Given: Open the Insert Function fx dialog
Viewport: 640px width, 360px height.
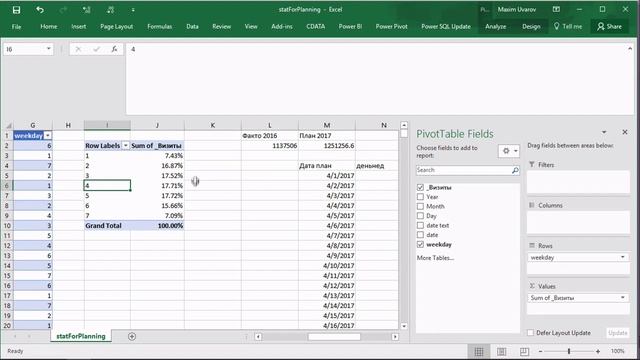Looking at the screenshot, I should point(115,49).
